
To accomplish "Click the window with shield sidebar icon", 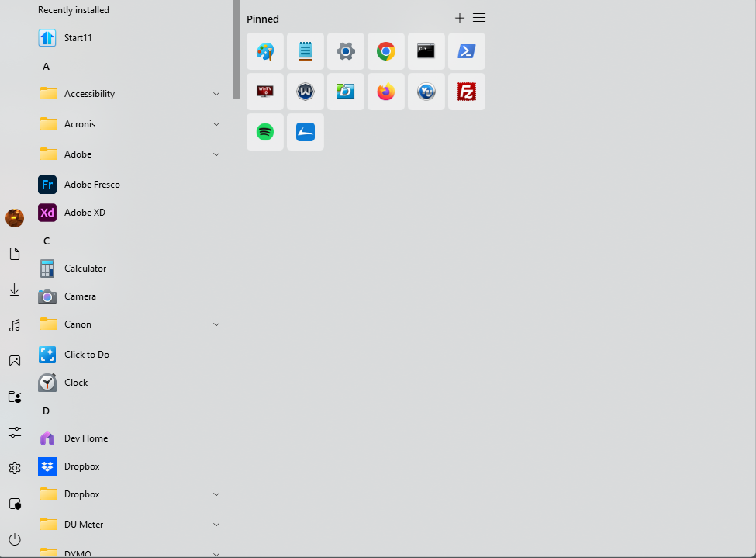I will pyautogui.click(x=15, y=504).
